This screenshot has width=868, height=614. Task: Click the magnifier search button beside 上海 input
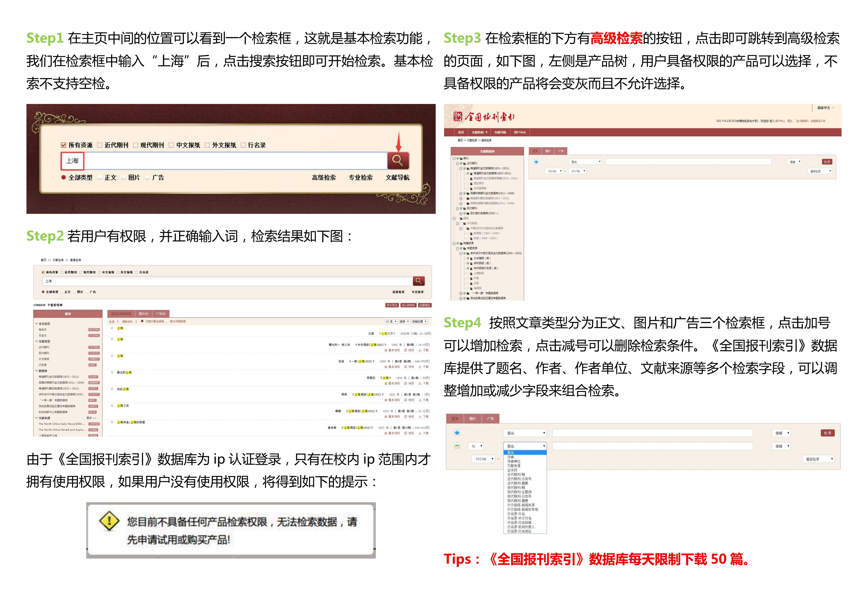[398, 161]
